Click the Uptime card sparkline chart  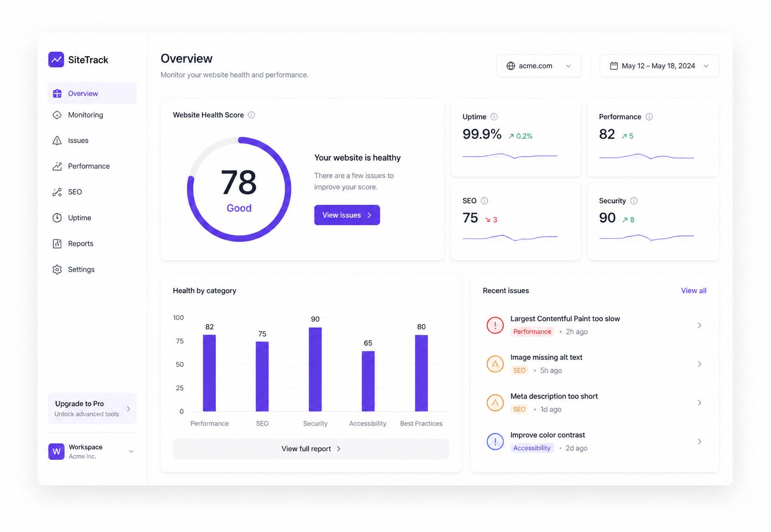pos(510,156)
